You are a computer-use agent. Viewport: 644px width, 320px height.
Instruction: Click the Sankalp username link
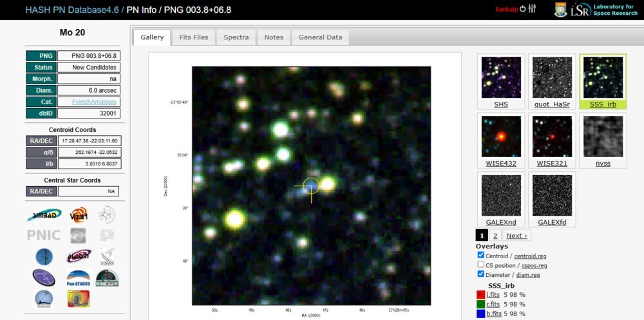[507, 9]
